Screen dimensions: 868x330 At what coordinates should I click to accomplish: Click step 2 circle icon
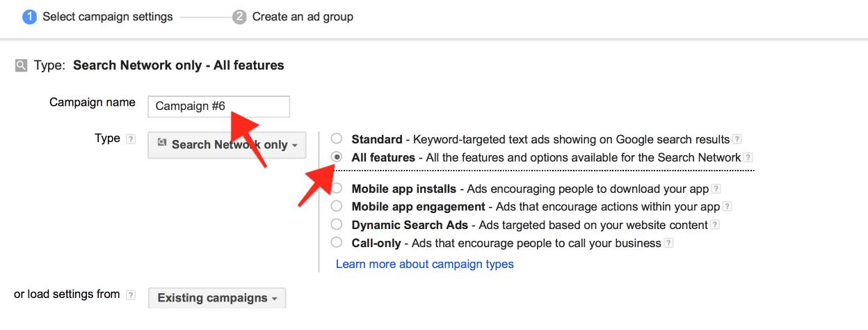click(x=239, y=17)
